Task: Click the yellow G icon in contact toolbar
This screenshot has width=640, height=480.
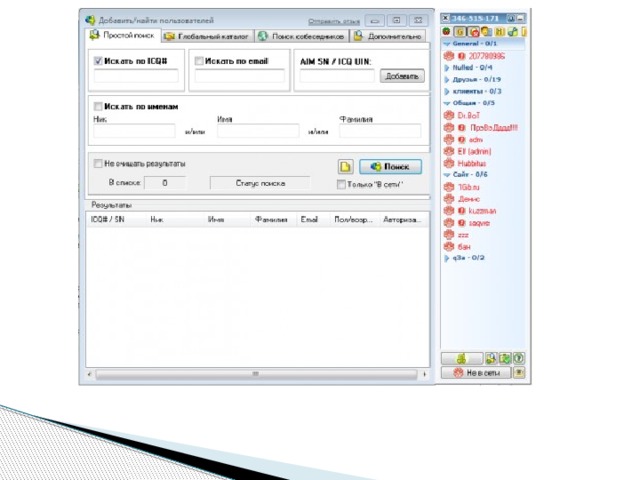Action: [460, 32]
